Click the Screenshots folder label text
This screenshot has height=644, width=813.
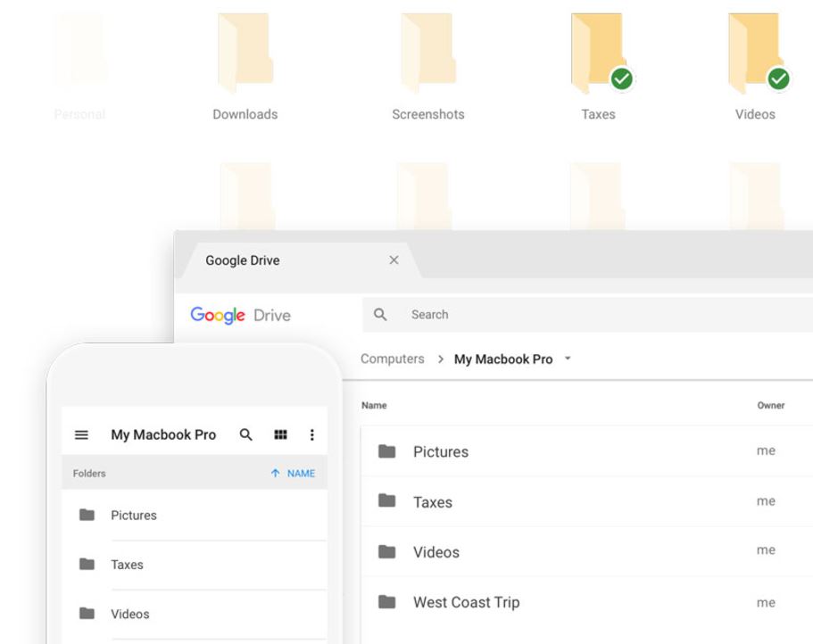coord(428,114)
